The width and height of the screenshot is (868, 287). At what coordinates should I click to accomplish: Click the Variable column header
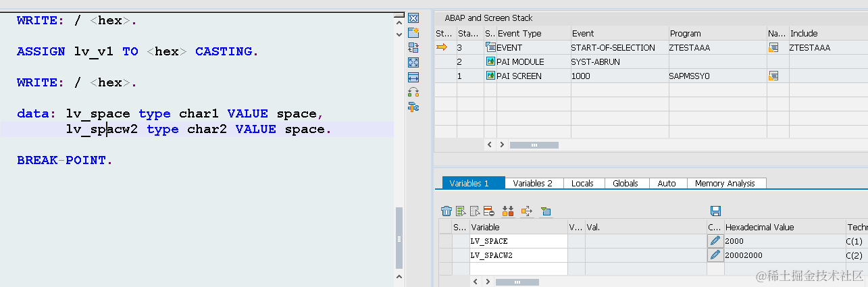click(519, 227)
